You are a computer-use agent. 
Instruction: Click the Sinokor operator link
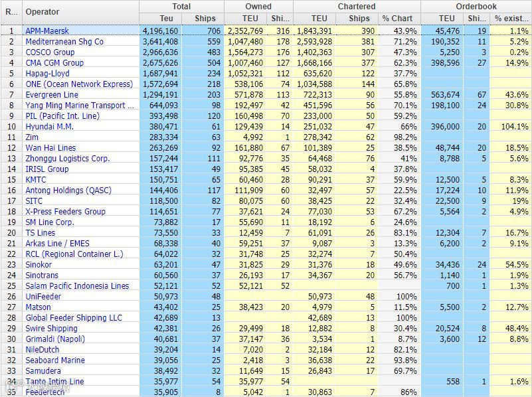pyautogui.click(x=39, y=265)
